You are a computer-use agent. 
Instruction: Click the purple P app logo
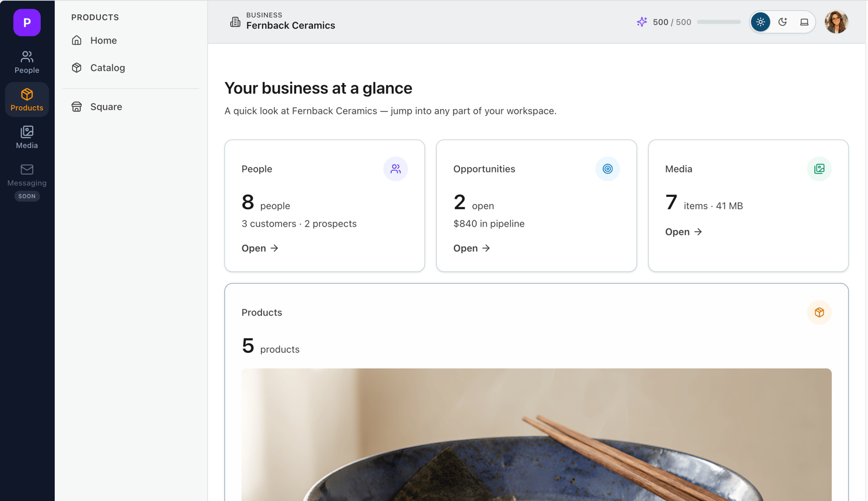27,23
